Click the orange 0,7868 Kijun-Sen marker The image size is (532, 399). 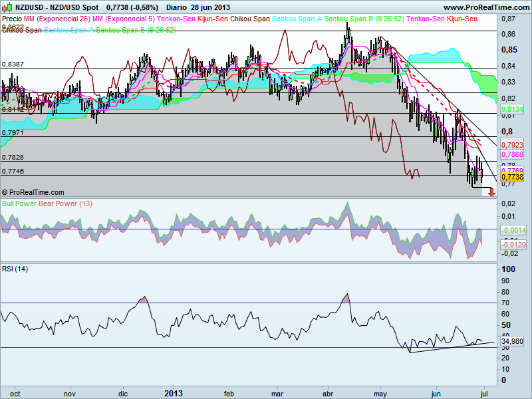click(x=512, y=154)
